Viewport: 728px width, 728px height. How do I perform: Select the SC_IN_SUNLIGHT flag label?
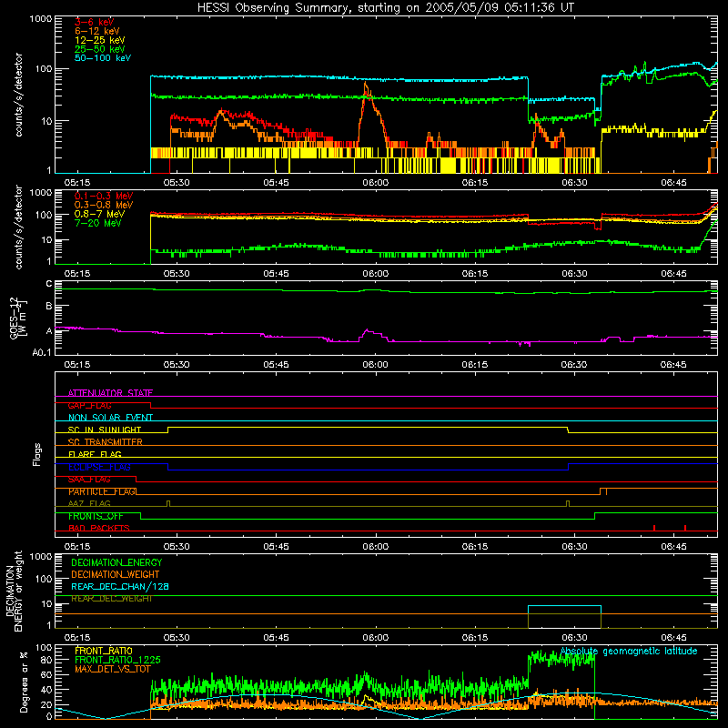click(105, 430)
